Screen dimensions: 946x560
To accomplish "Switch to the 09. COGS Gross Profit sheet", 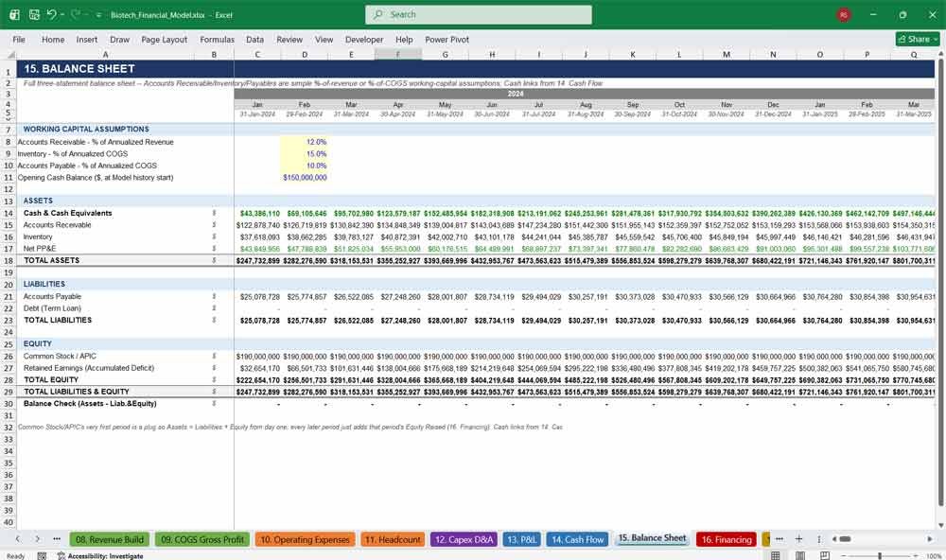I will [x=202, y=539].
